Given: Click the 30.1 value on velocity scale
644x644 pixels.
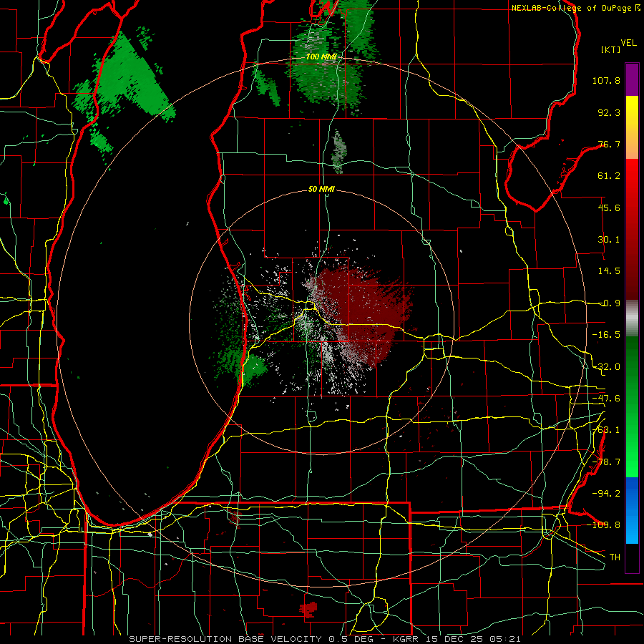Looking at the screenshot, I should [609, 240].
